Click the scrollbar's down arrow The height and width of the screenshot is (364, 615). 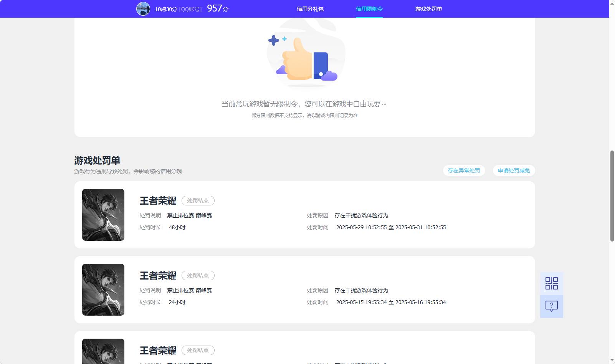(x=612, y=361)
